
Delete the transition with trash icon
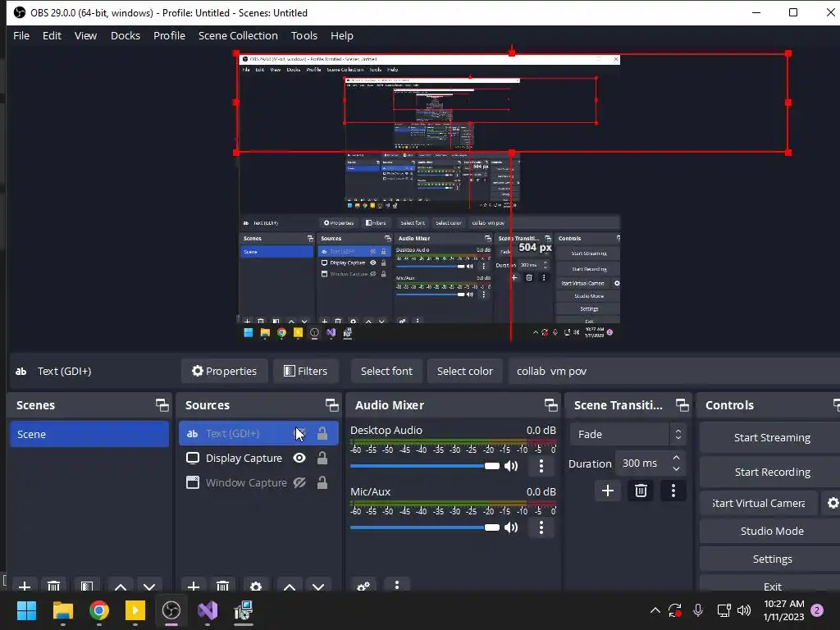(x=641, y=491)
